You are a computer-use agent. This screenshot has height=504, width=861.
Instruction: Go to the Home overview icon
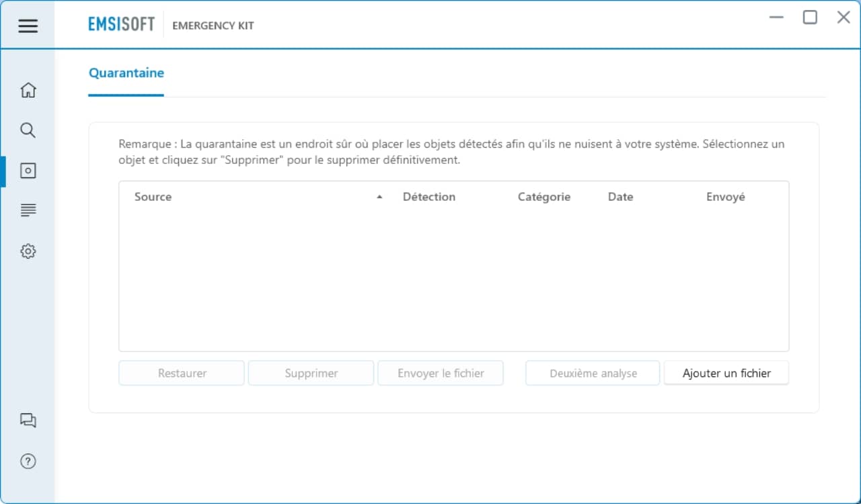click(x=28, y=90)
